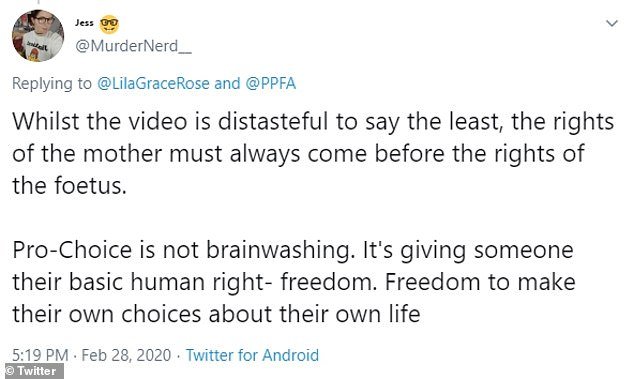The image size is (634, 379).
Task: Click the "Replying to" label
Action: click(52, 84)
